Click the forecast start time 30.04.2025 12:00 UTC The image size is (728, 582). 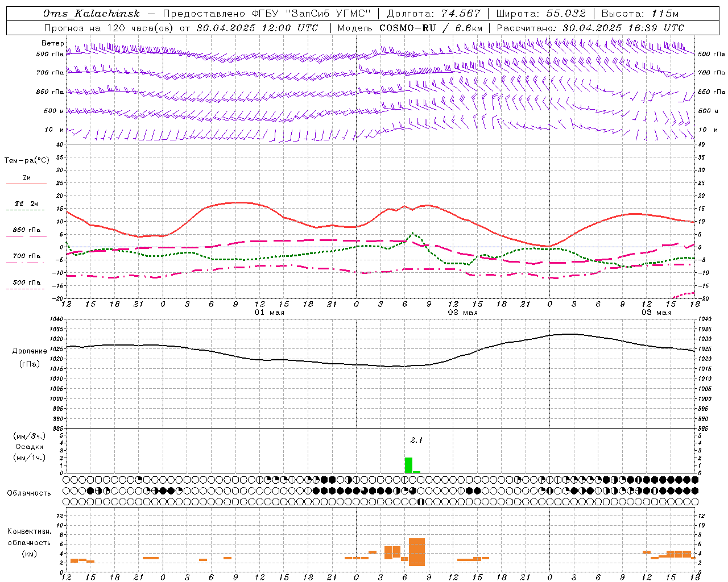point(258,28)
